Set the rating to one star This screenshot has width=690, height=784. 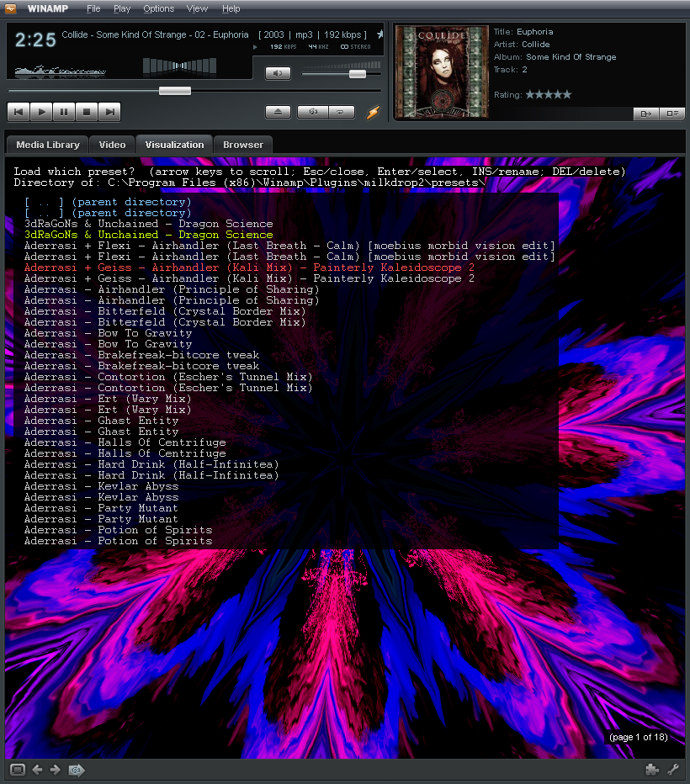tap(530, 94)
